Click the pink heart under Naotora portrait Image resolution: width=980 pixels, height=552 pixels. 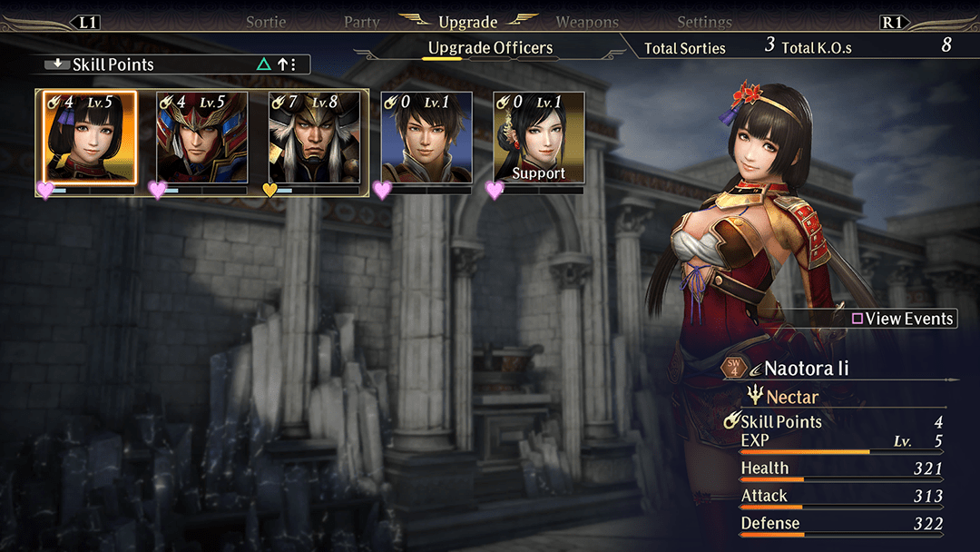click(x=45, y=190)
